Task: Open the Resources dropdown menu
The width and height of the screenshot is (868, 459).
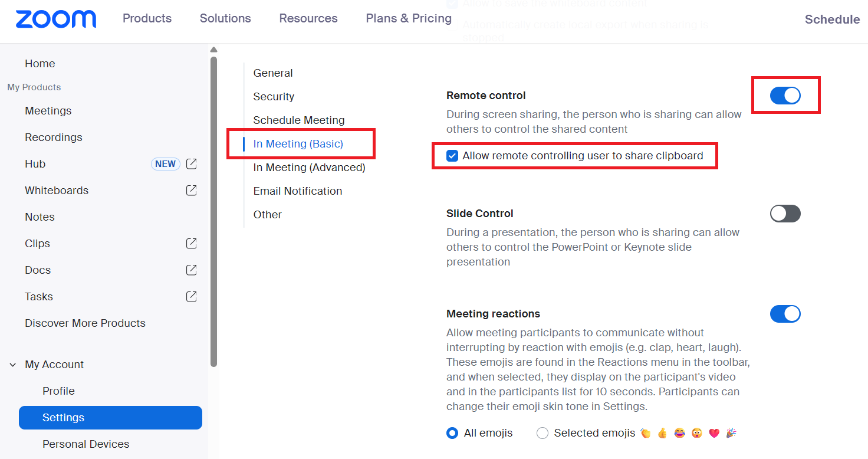Action: (308, 18)
